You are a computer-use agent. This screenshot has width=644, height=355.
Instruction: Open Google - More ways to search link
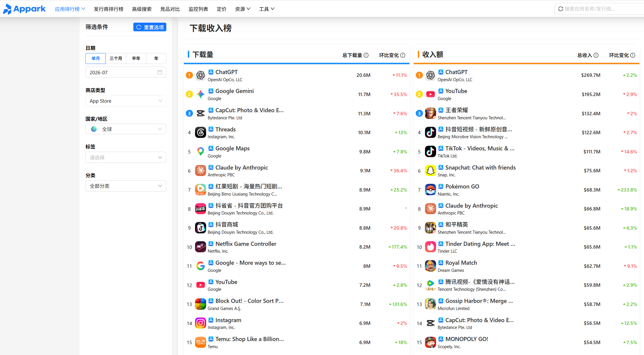pyautogui.click(x=251, y=263)
